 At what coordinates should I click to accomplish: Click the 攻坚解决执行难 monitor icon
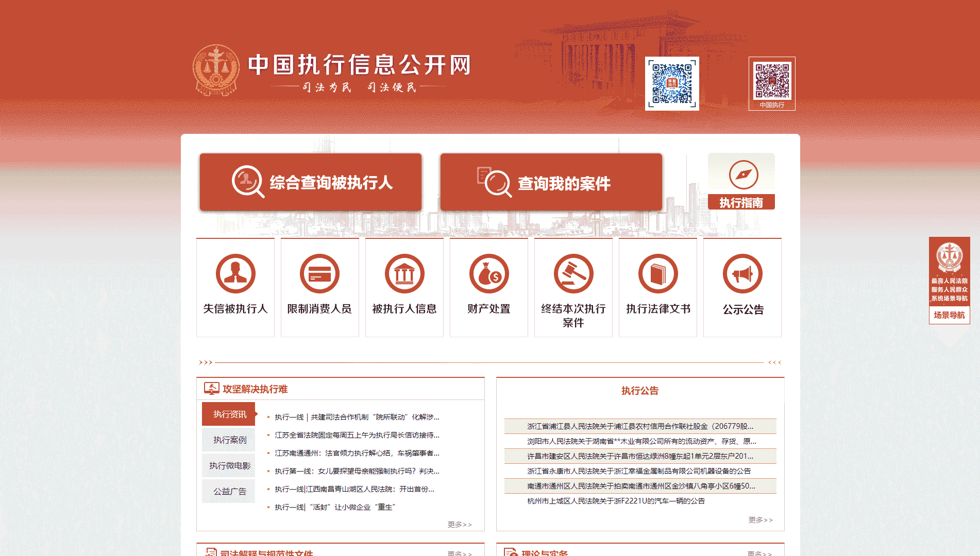pos(211,389)
